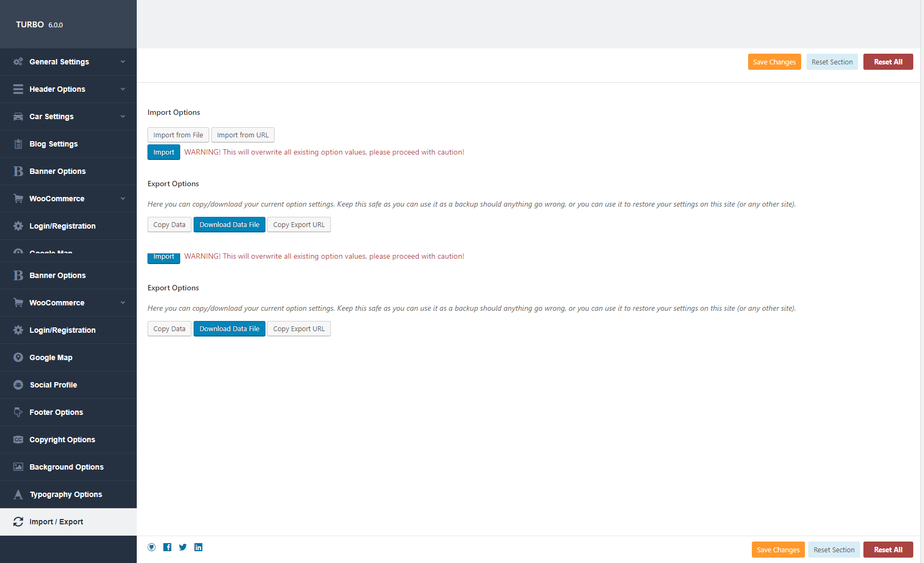924x563 pixels.
Task: Open the Facebook icon link in footer
Action: coord(167,547)
